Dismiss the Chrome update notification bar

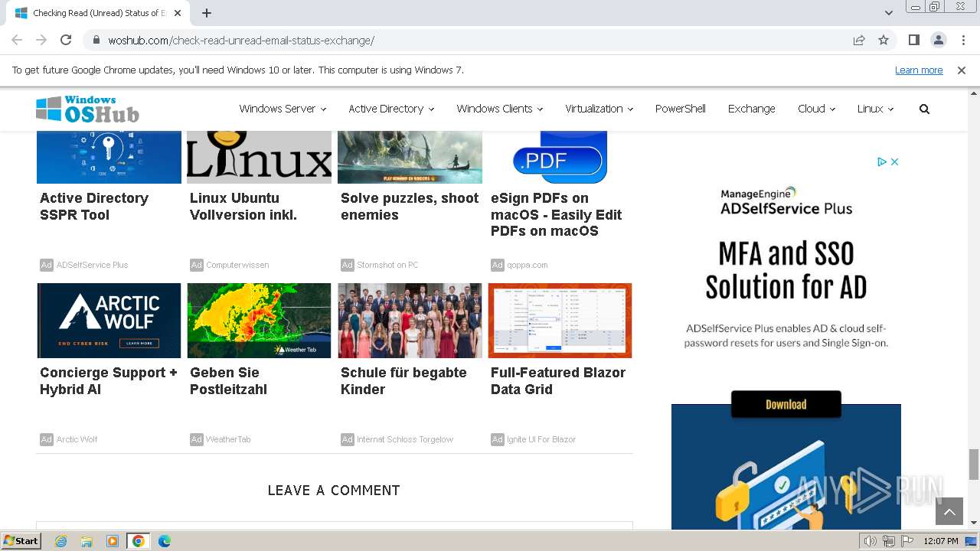[962, 70]
